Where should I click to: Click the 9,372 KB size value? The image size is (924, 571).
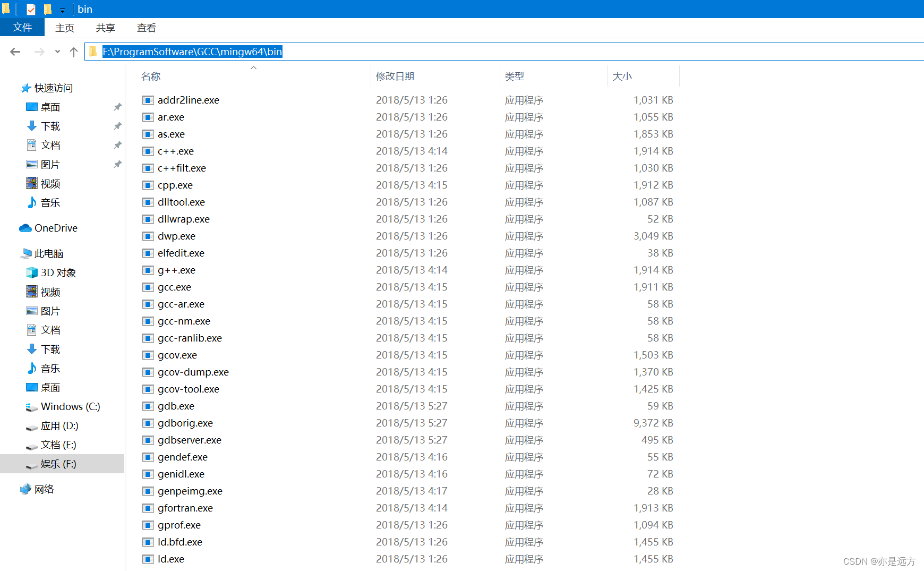(653, 423)
